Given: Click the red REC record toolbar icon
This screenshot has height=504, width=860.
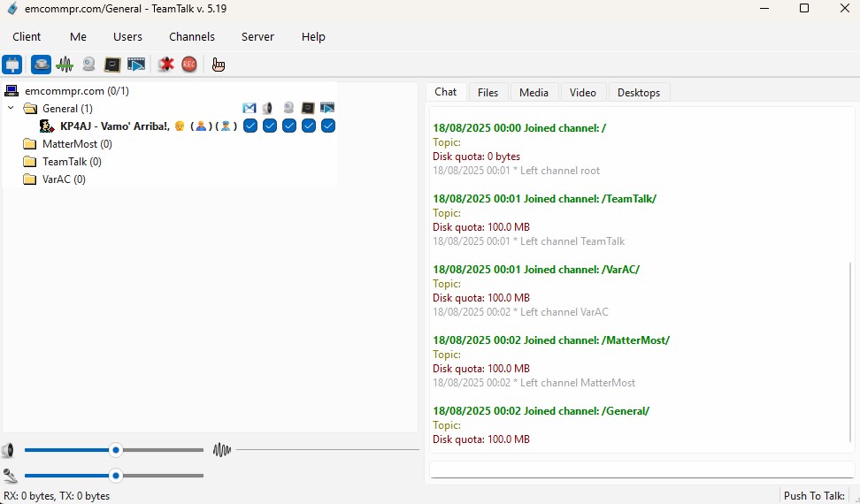Looking at the screenshot, I should pos(189,65).
